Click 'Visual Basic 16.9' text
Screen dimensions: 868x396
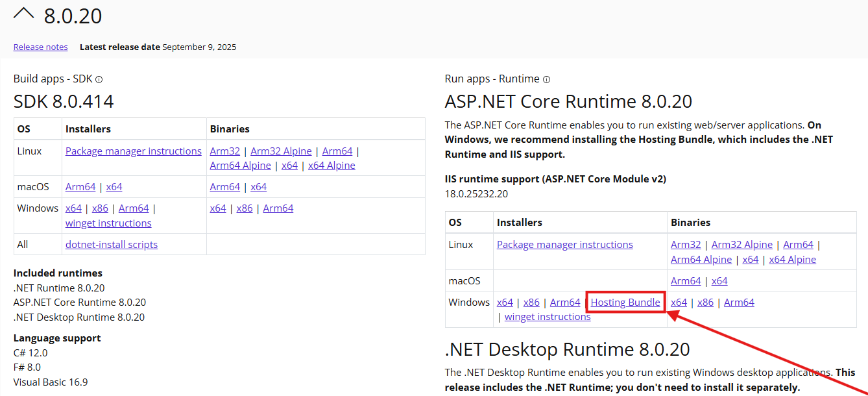pos(51,382)
